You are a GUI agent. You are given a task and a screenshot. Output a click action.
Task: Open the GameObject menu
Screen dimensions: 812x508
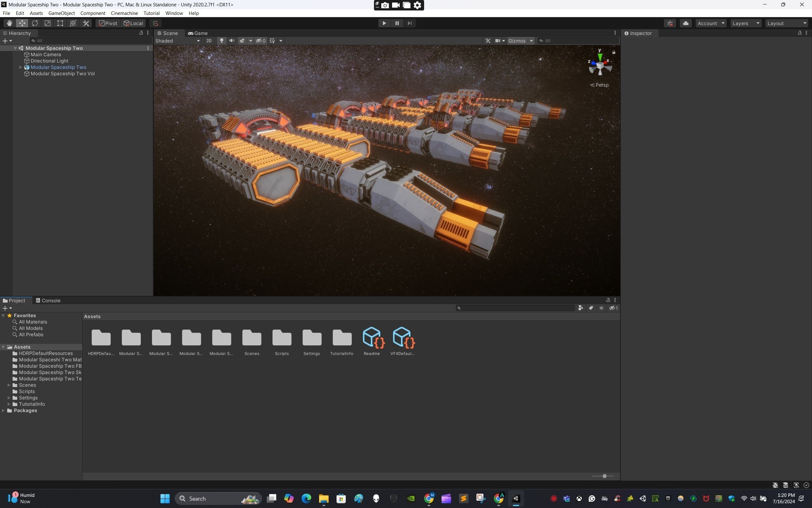pyautogui.click(x=62, y=13)
